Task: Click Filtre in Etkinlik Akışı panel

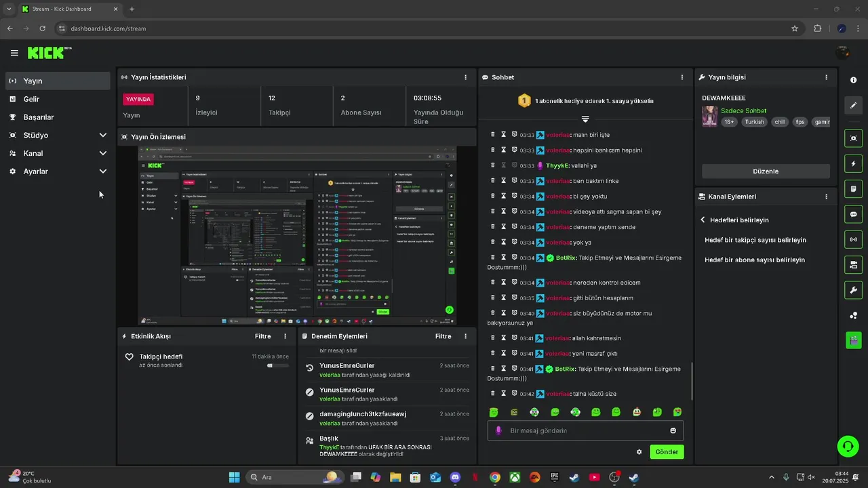Action: coord(262,336)
